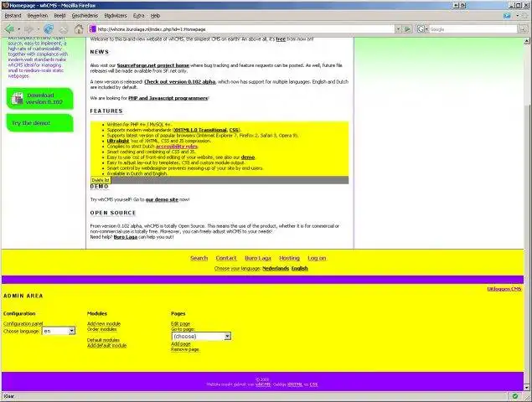The height and width of the screenshot is (402, 532).
Task: Click the Stop loading icon
Action: tap(64, 29)
